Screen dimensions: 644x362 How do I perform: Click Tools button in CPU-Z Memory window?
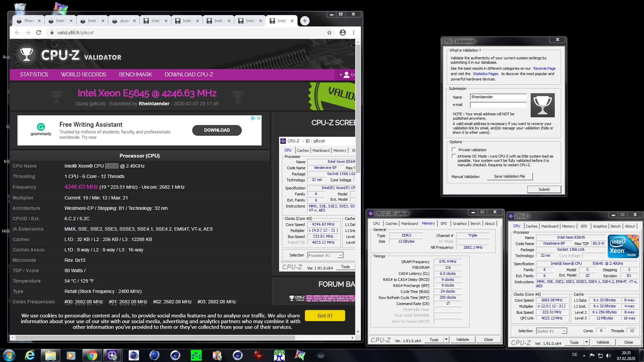(434, 340)
